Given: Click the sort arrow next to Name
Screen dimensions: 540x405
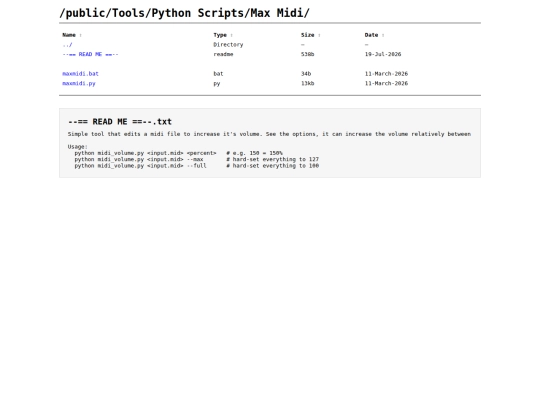Looking at the screenshot, I should click(x=81, y=35).
